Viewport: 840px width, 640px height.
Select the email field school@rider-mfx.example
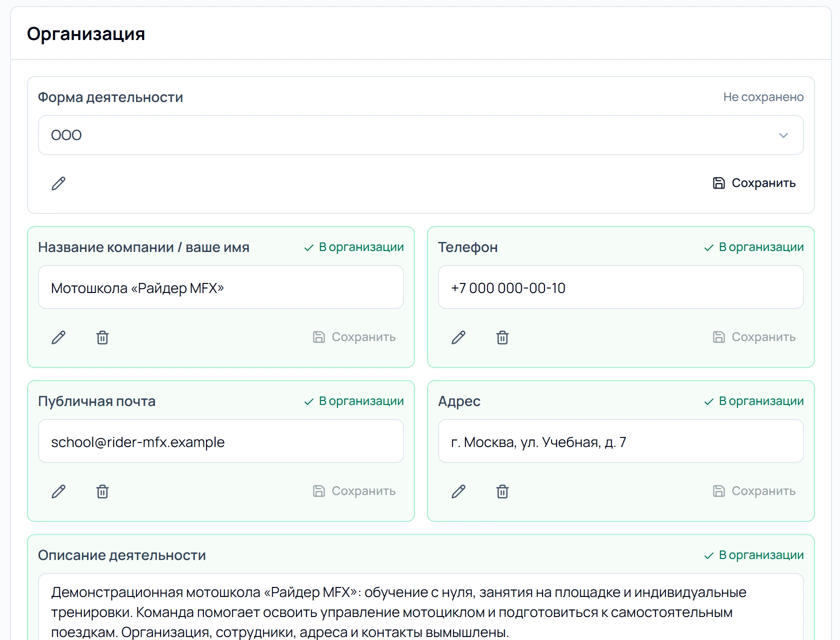[221, 441]
